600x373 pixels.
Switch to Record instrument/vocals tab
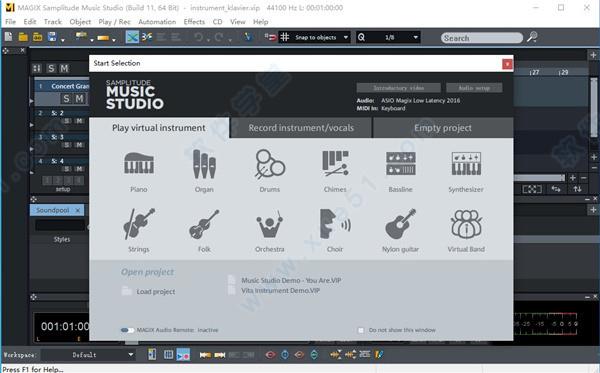[x=301, y=128]
